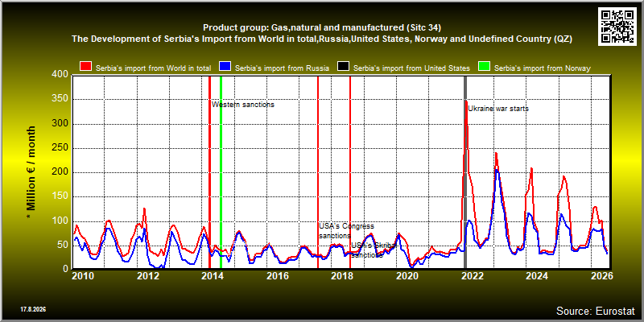The width and height of the screenshot is (644, 322).
Task: Click the 'Source: Eurostat' label
Action: click(x=596, y=310)
